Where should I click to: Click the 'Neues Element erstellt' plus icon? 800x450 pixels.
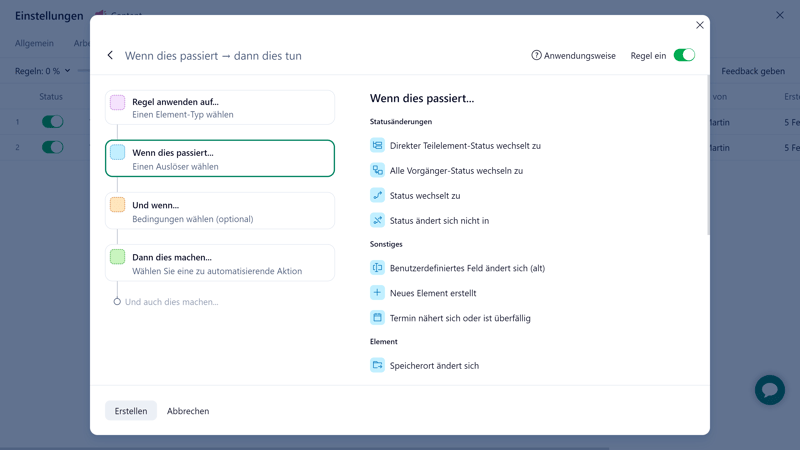click(x=377, y=293)
